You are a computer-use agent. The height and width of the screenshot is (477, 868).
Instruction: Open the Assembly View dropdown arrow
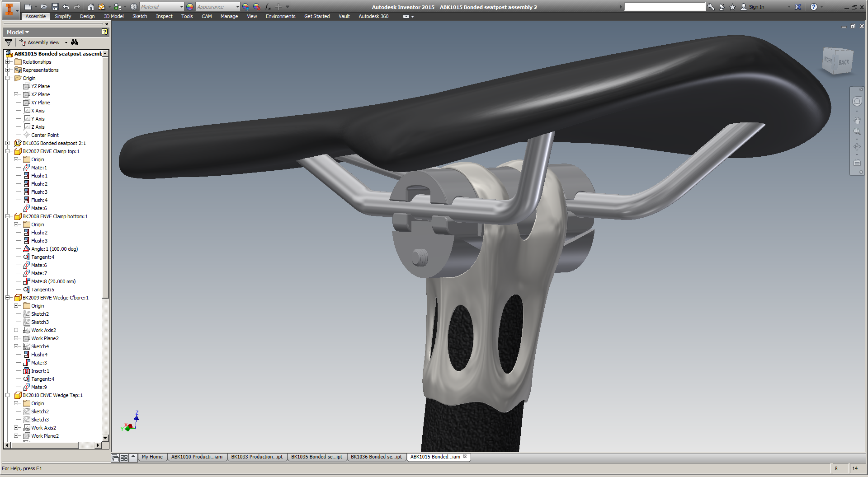pos(66,42)
